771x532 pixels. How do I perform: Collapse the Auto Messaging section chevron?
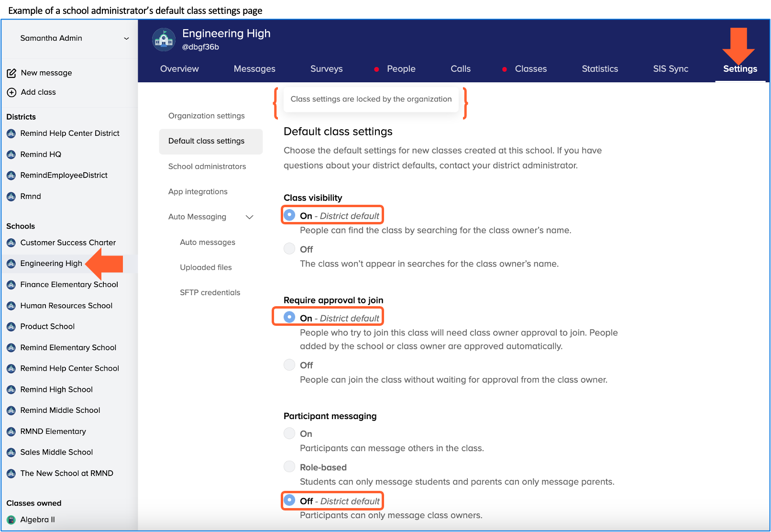tap(249, 217)
